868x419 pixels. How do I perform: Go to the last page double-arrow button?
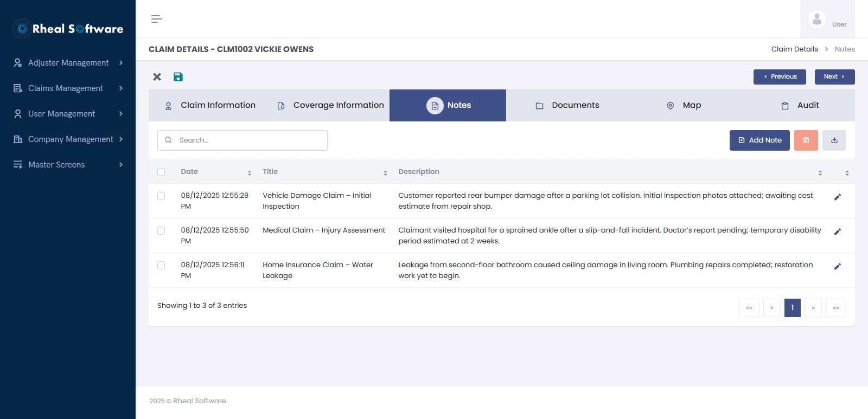click(836, 308)
